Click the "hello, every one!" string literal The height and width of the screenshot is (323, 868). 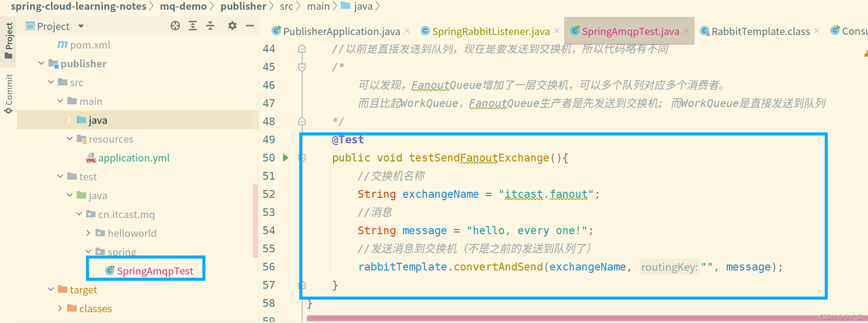pyautogui.click(x=527, y=231)
